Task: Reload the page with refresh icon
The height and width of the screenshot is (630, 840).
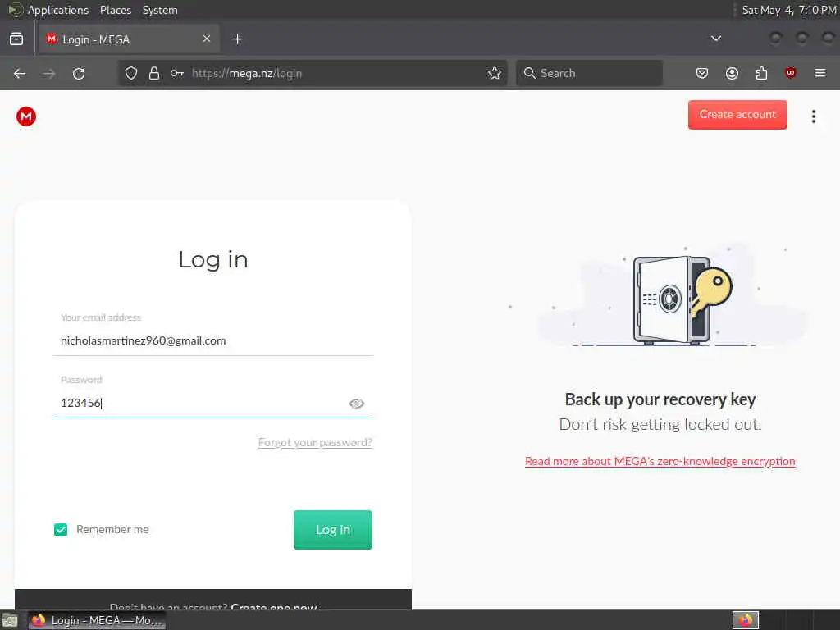Action: pyautogui.click(x=79, y=73)
